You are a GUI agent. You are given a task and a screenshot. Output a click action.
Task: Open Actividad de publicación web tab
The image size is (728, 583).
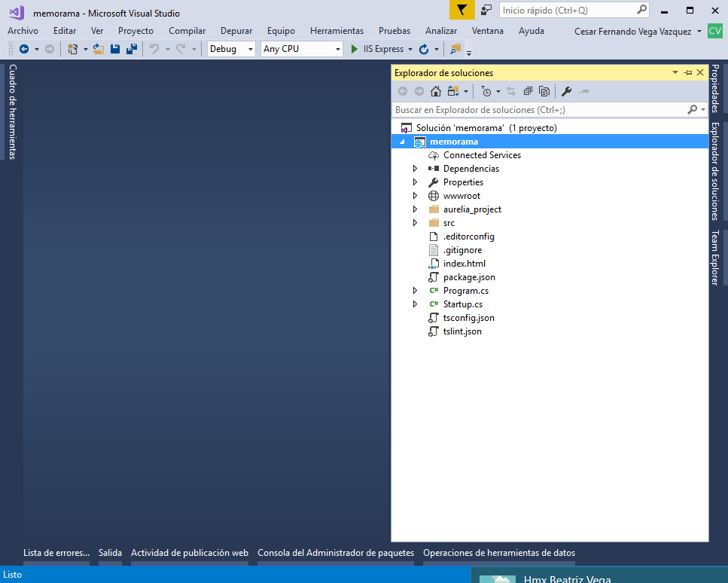click(x=190, y=553)
